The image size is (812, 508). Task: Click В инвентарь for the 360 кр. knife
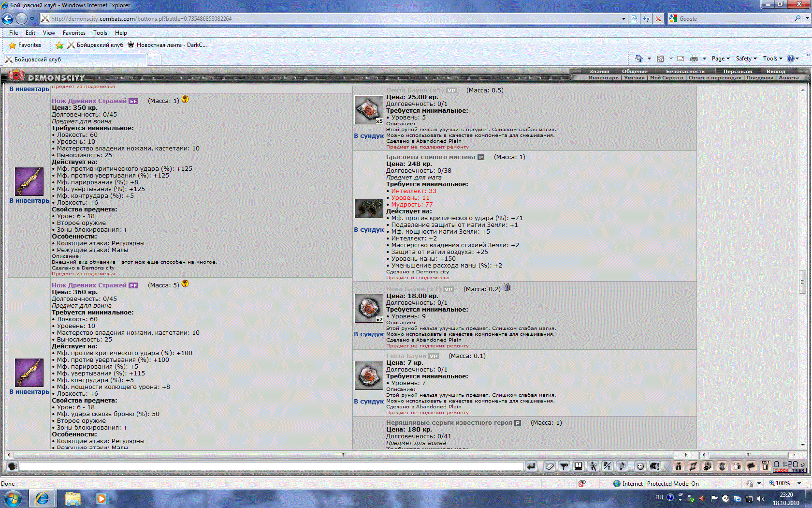click(29, 392)
